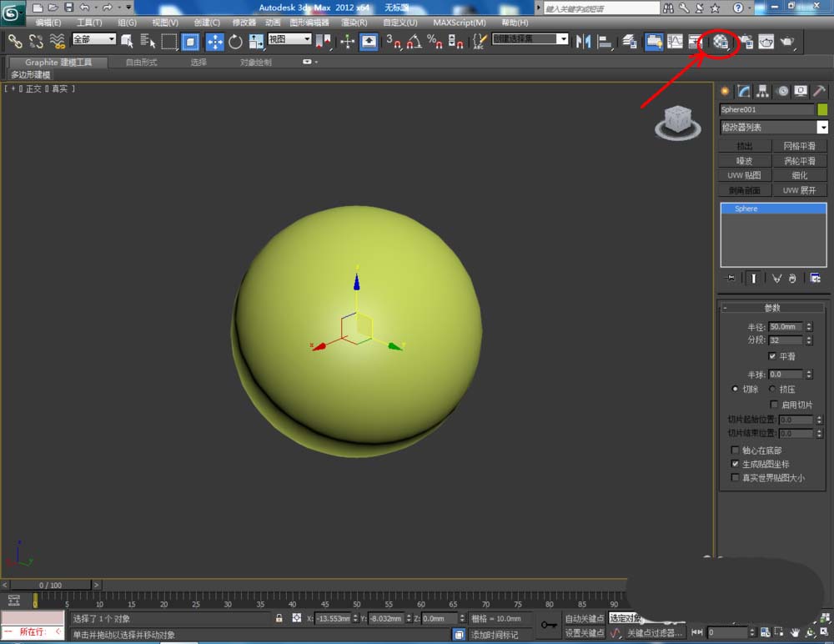The height and width of the screenshot is (644, 834).
Task: Expand the Graphite ribbon minimize dropdown
Action: point(309,62)
